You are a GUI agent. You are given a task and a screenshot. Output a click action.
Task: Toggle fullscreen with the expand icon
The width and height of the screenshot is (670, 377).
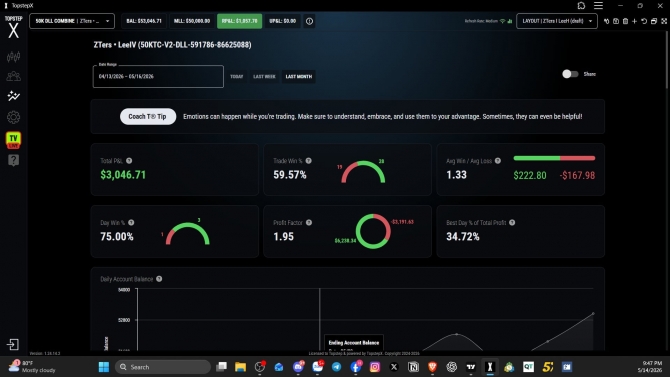tap(664, 21)
